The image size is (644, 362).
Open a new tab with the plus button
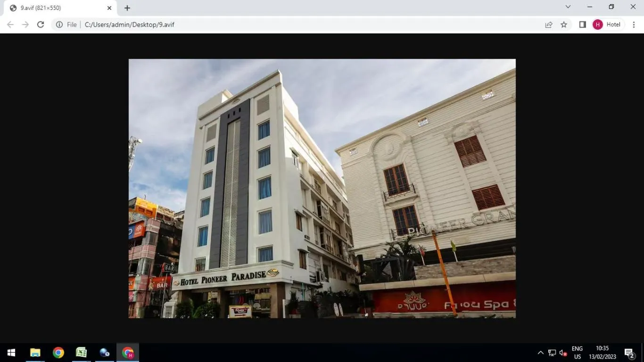(x=127, y=8)
